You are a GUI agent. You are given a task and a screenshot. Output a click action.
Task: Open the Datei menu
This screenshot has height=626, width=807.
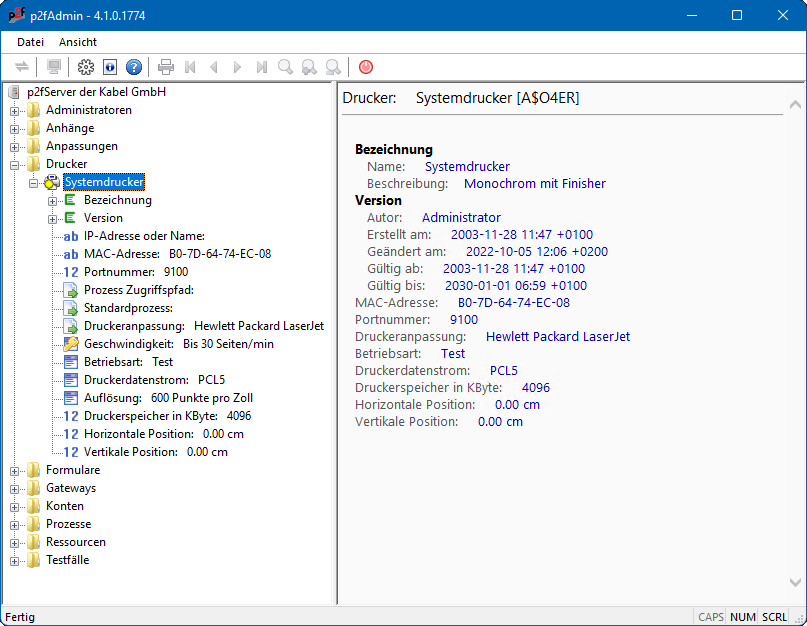click(x=31, y=42)
